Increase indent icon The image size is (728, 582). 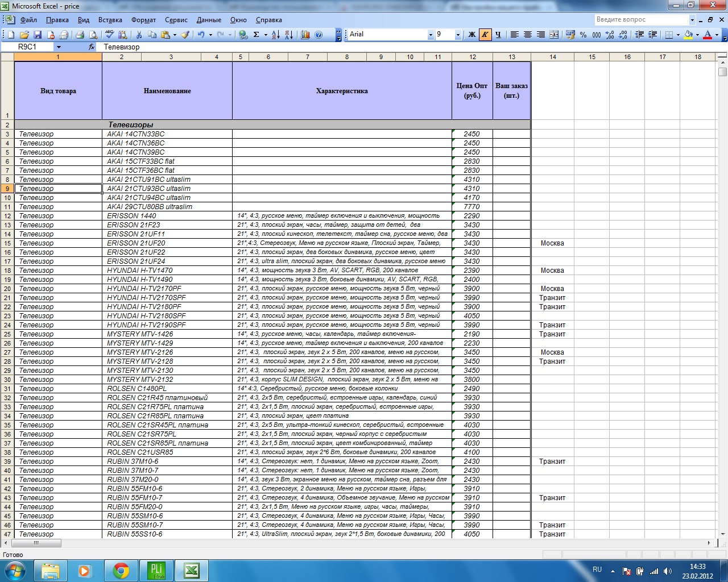click(653, 35)
